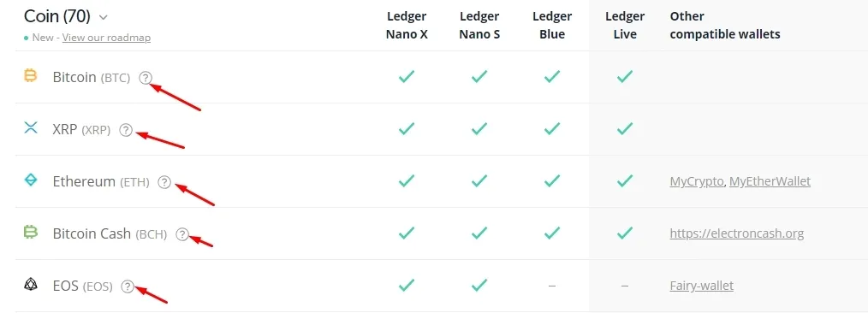Click the info icon next to Ethereum (ETH)
Image resolution: width=868 pixels, height=313 pixels.
pos(164,182)
